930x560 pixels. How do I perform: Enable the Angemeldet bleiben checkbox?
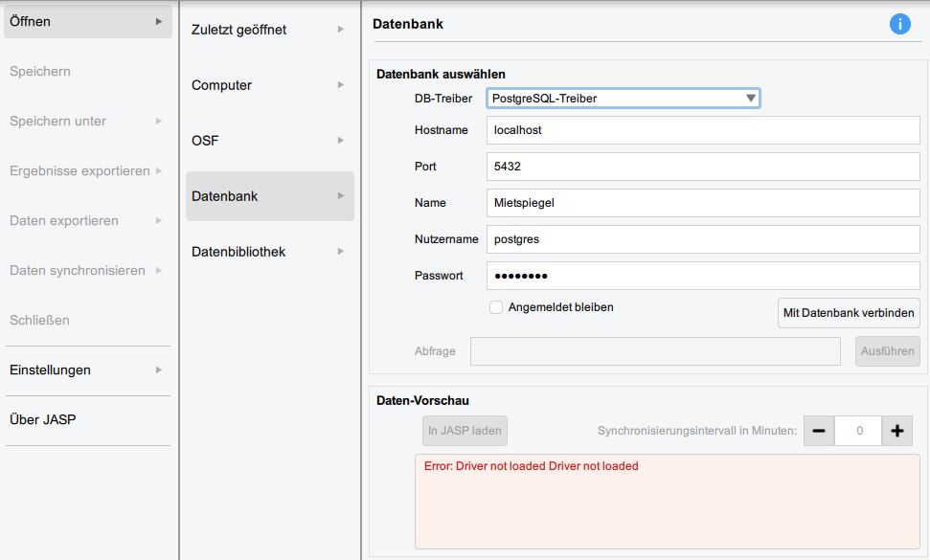coord(496,307)
